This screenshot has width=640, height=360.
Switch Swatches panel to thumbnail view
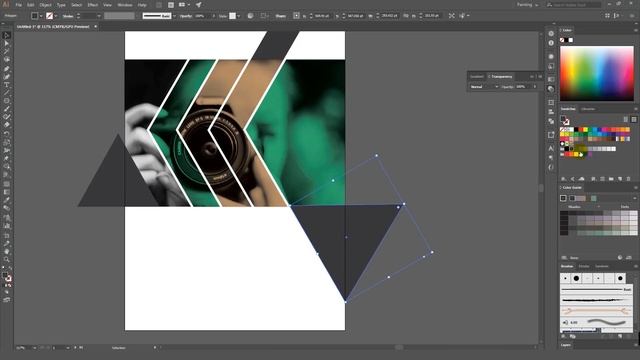pyautogui.click(x=633, y=119)
